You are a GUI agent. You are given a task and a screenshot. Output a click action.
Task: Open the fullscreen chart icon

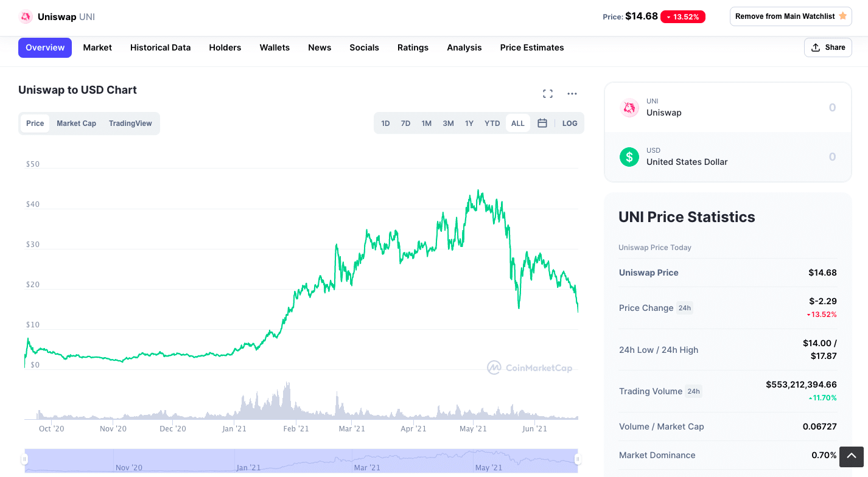[x=548, y=94]
